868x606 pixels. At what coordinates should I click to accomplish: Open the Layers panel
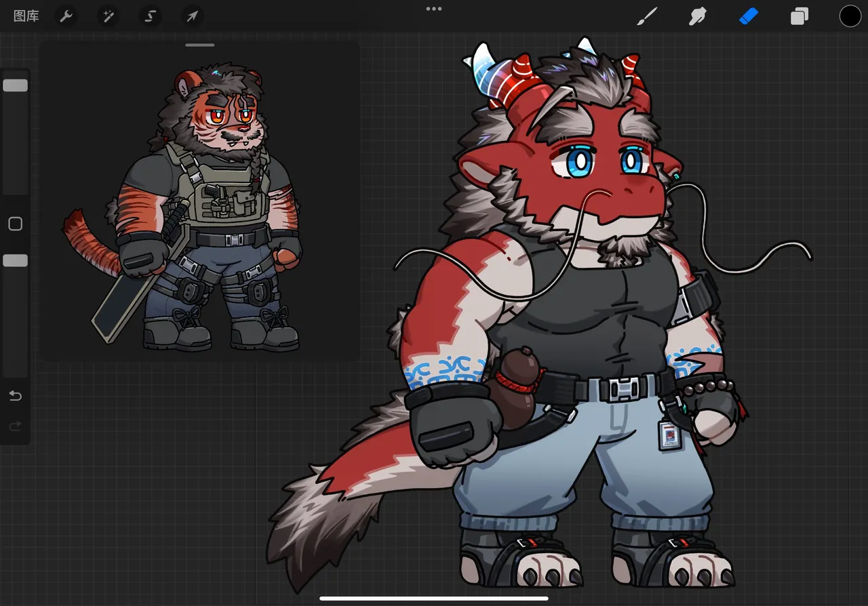point(800,16)
